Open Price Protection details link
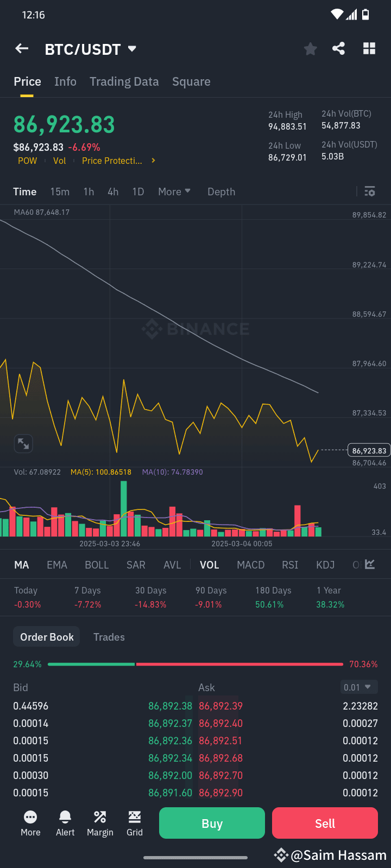Image resolution: width=391 pixels, height=868 pixels. (112, 161)
